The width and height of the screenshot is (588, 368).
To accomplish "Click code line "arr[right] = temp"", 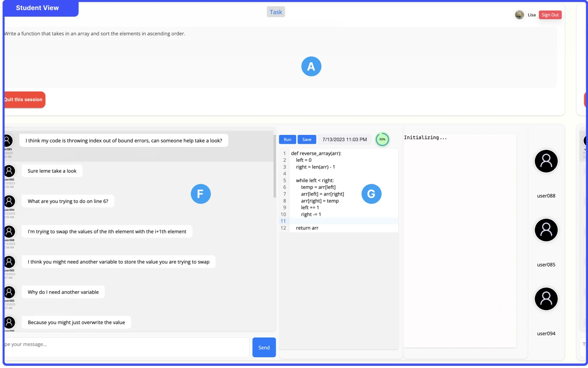I will click(x=320, y=201).
